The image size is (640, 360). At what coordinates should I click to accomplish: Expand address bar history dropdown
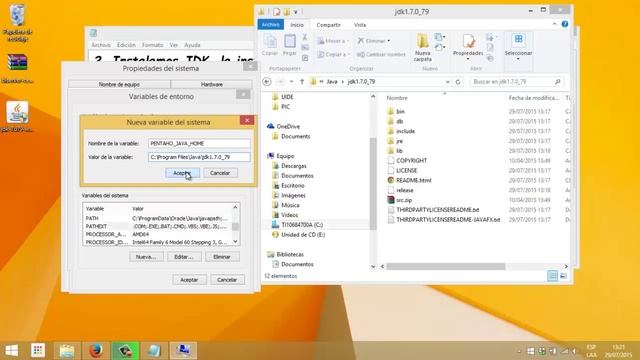448,82
